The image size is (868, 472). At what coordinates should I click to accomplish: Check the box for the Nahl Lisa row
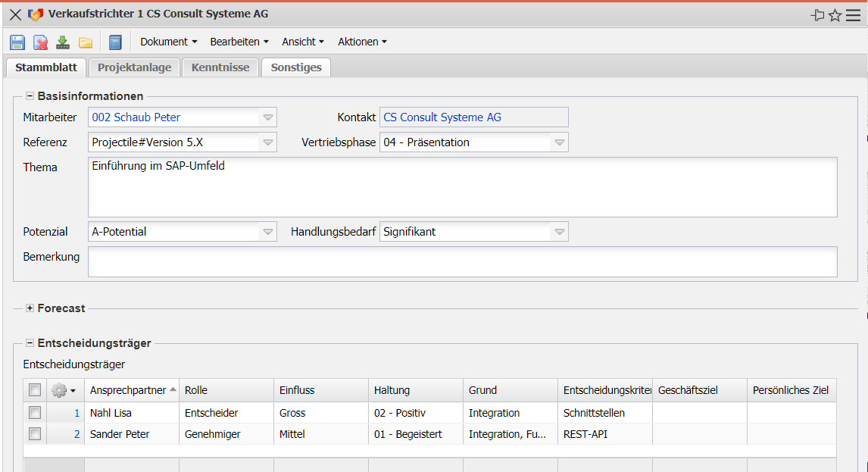pos(35,413)
